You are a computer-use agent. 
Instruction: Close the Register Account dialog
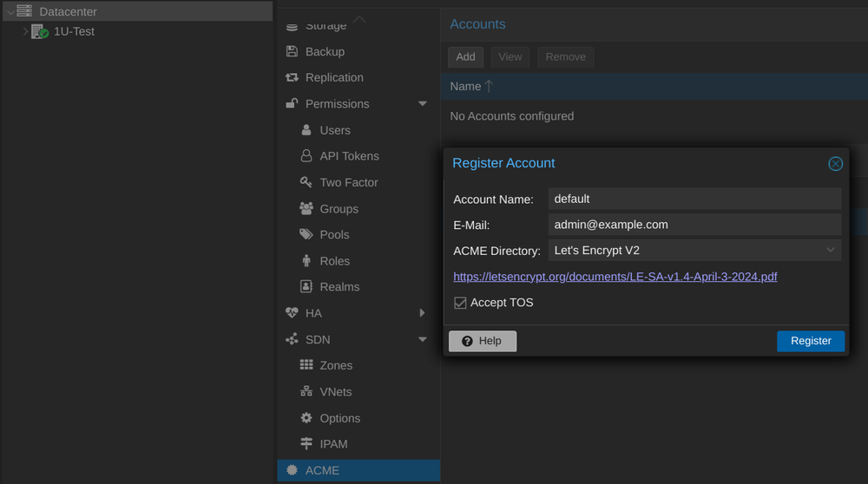point(835,164)
